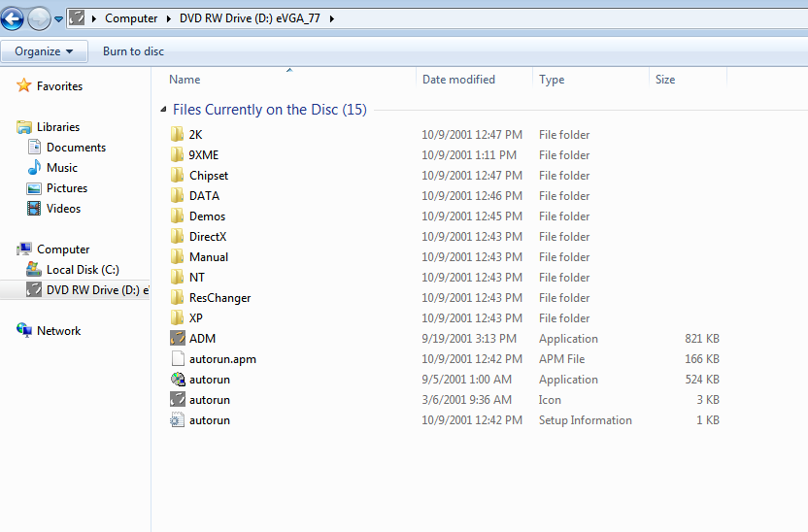Click the DirectX folder name
The image size is (808, 532).
[x=208, y=236]
